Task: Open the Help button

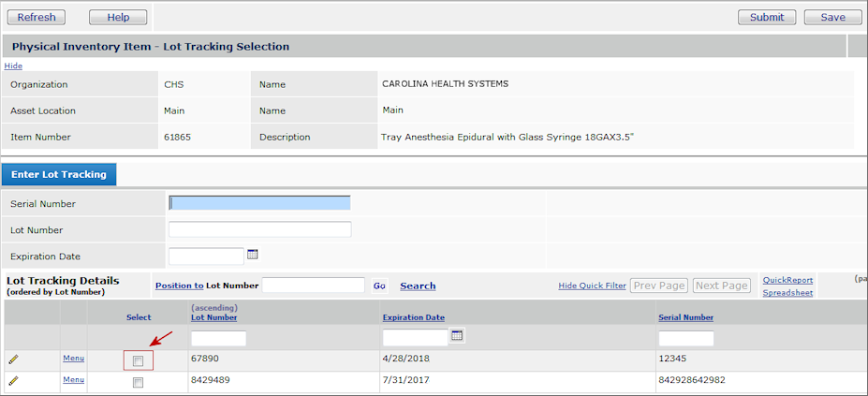Action: click(118, 17)
